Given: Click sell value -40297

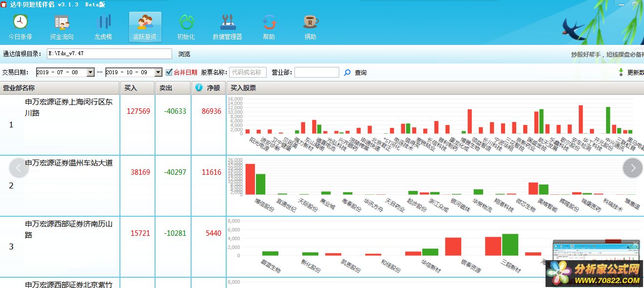Looking at the screenshot, I should point(175,172).
